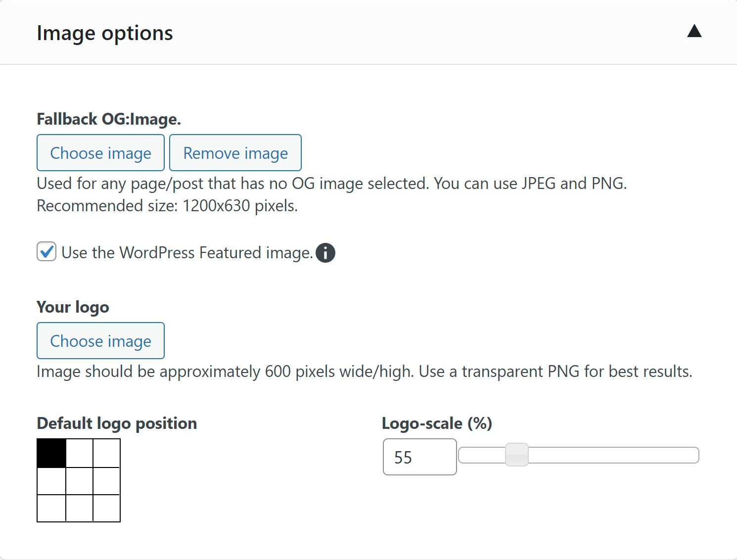Select top-center logo position cell
Screen dimensions: 737x560
[x=79, y=453]
